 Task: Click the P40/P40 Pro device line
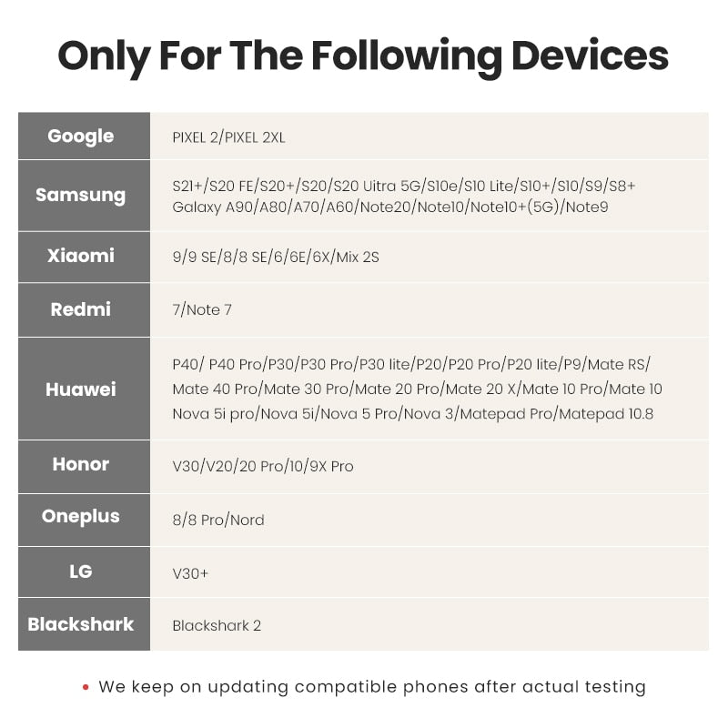coord(411,365)
